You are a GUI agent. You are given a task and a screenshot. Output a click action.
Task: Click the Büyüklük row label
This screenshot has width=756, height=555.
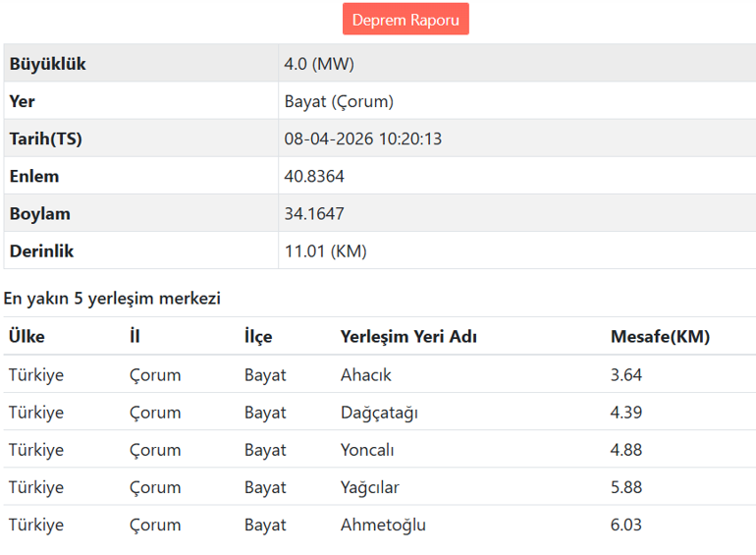48,65
